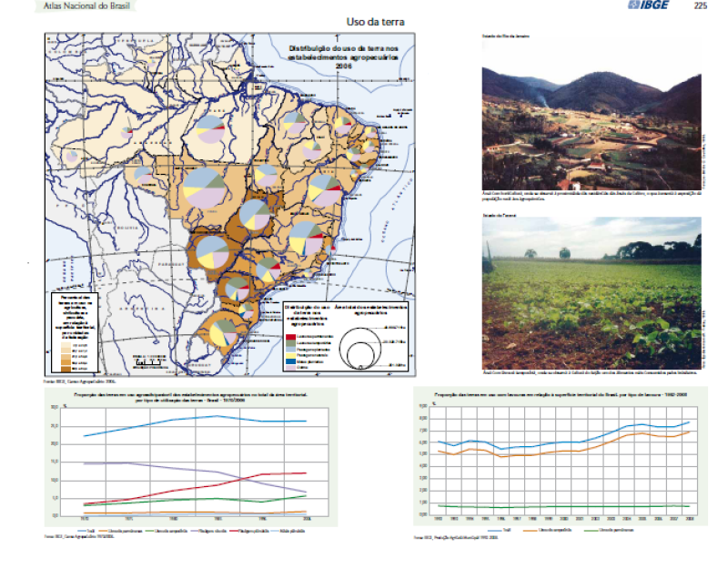Click the IBGE logo in the page header
728x569 pixels.
click(x=649, y=5)
